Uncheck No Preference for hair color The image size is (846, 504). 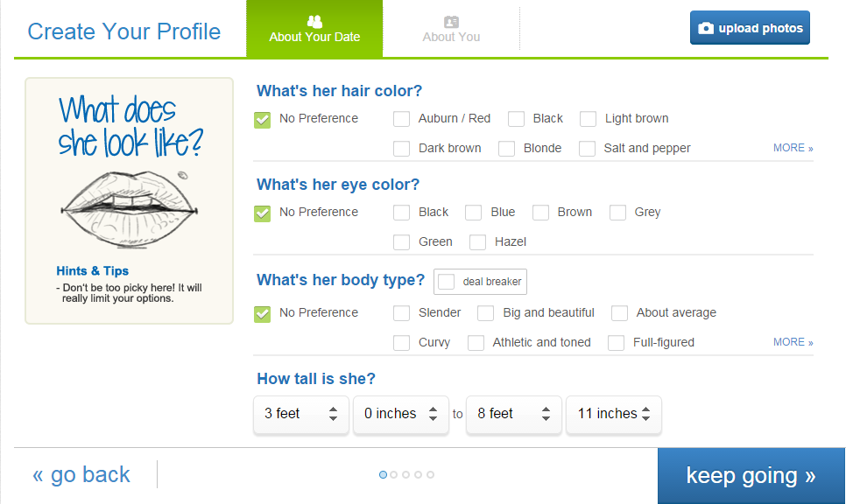[x=262, y=118]
